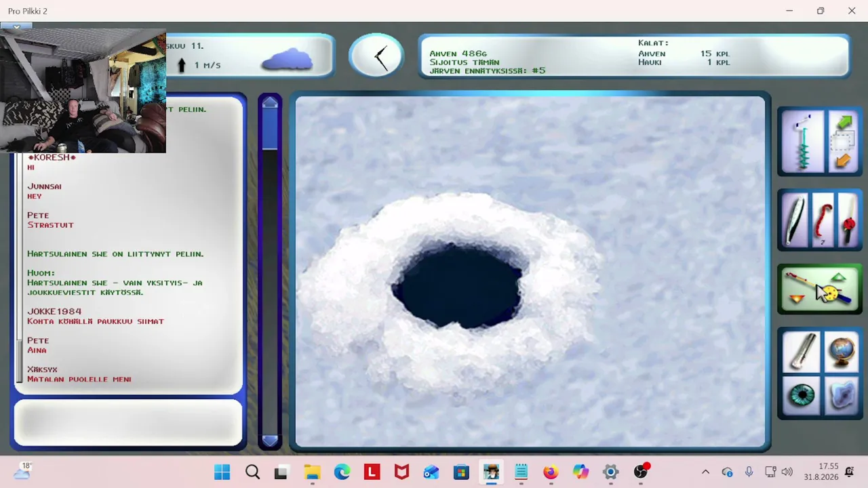The image size is (868, 488).
Task: Choose the silver jig lure
Action: point(795,221)
